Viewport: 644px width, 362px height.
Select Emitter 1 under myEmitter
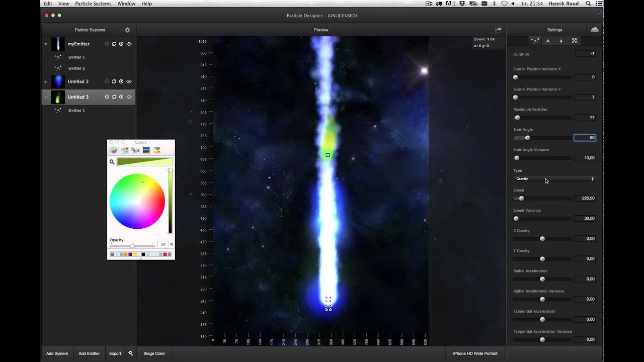tap(76, 57)
